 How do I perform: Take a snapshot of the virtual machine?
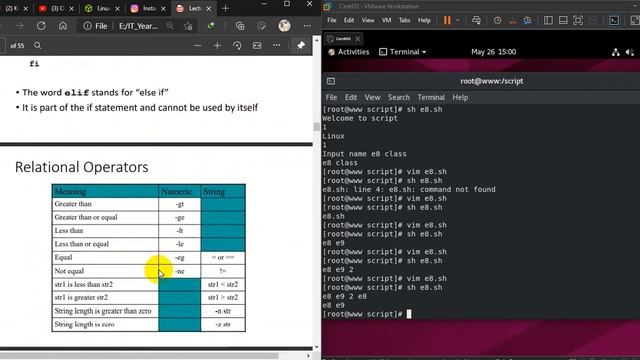(497, 20)
